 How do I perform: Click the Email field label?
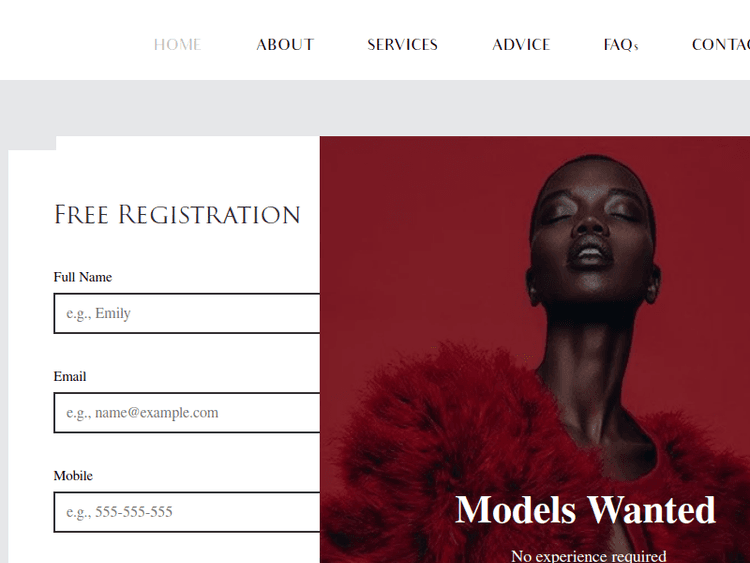pyautogui.click(x=70, y=376)
